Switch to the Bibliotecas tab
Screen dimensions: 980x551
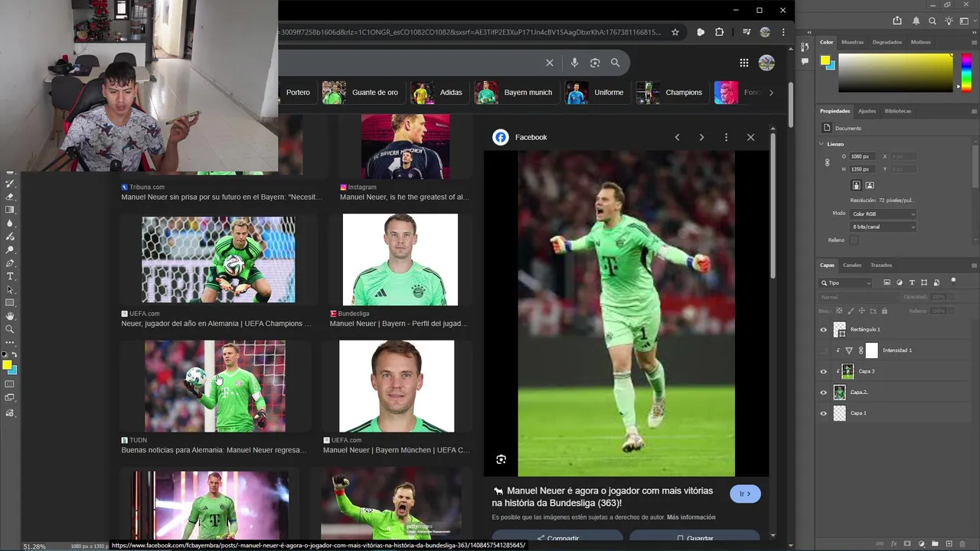pos(898,111)
